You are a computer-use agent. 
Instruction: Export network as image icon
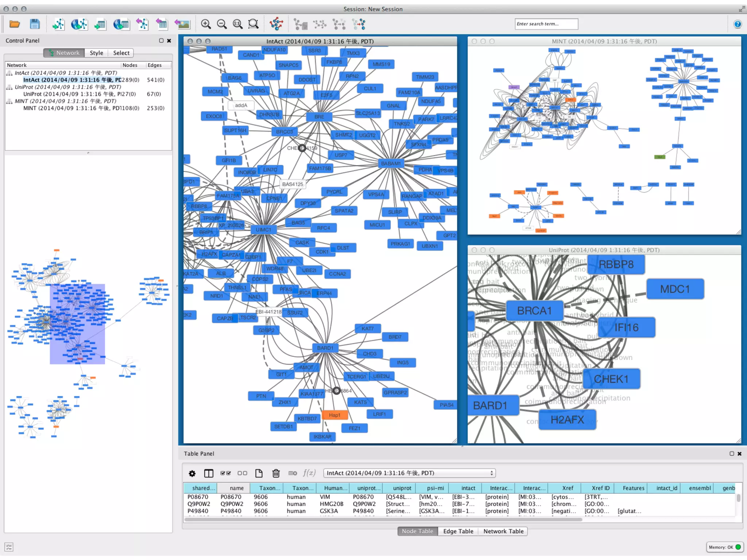pyautogui.click(x=182, y=24)
